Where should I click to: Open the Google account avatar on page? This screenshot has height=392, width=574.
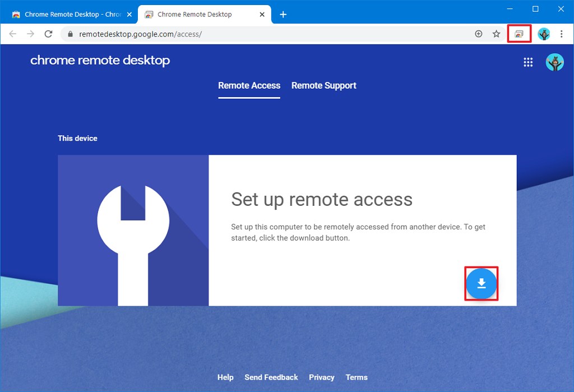(554, 62)
